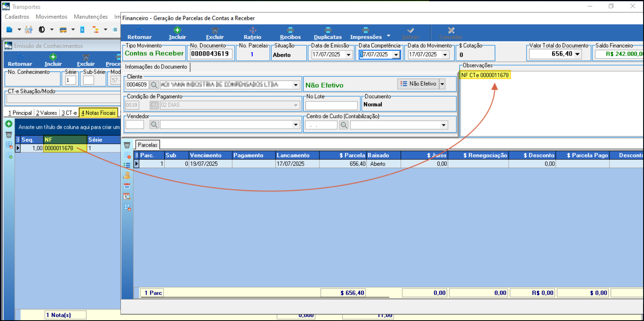
Task: Select the 4 Notas Fiscais tab
Action: click(x=98, y=113)
